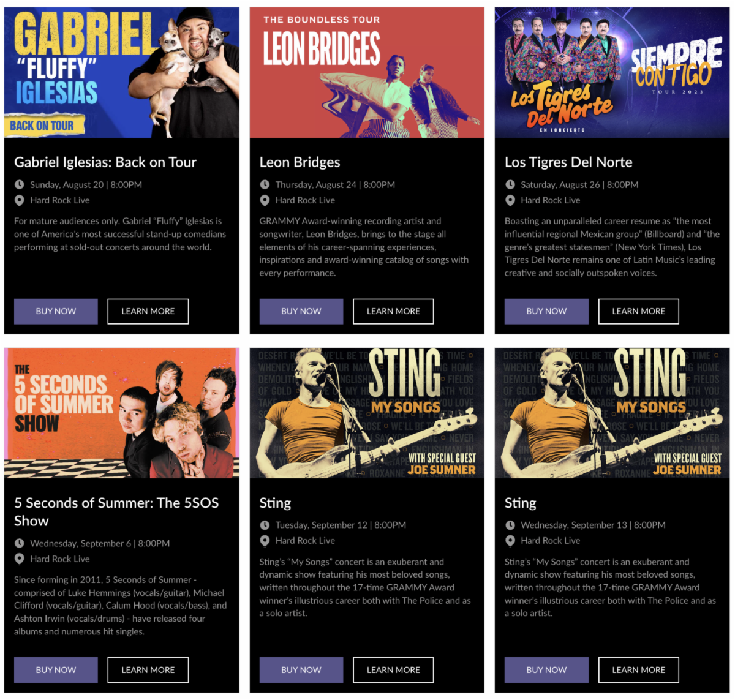This screenshot has width=735, height=700.
Task: Click the clock icon beside Saturday, August 26
Action: click(x=510, y=184)
